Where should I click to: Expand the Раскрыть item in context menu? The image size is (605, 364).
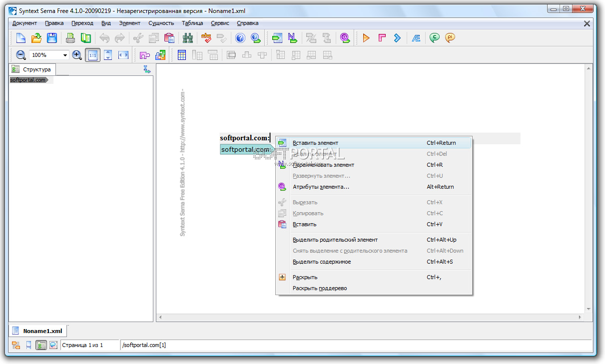coord(305,277)
